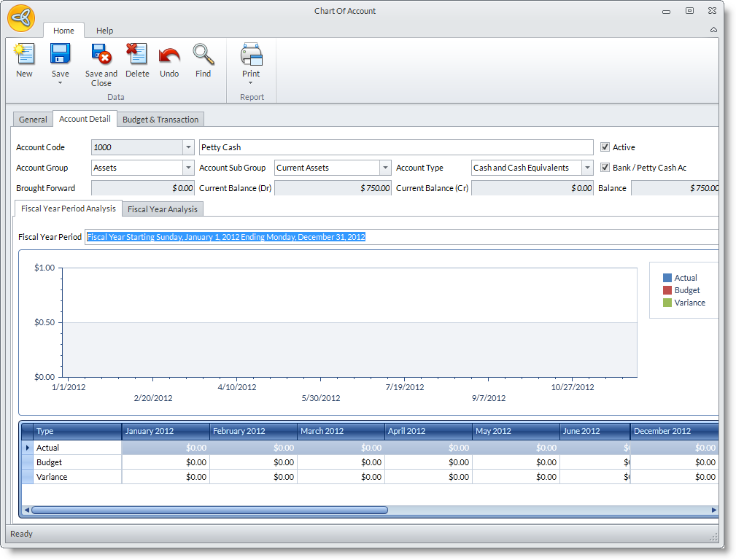736x560 pixels.
Task: Toggle the Active checkbox
Action: (x=605, y=147)
